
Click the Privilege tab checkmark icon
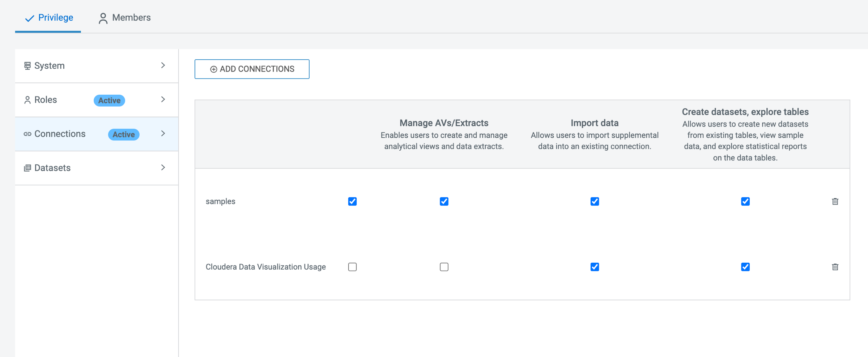point(29,18)
